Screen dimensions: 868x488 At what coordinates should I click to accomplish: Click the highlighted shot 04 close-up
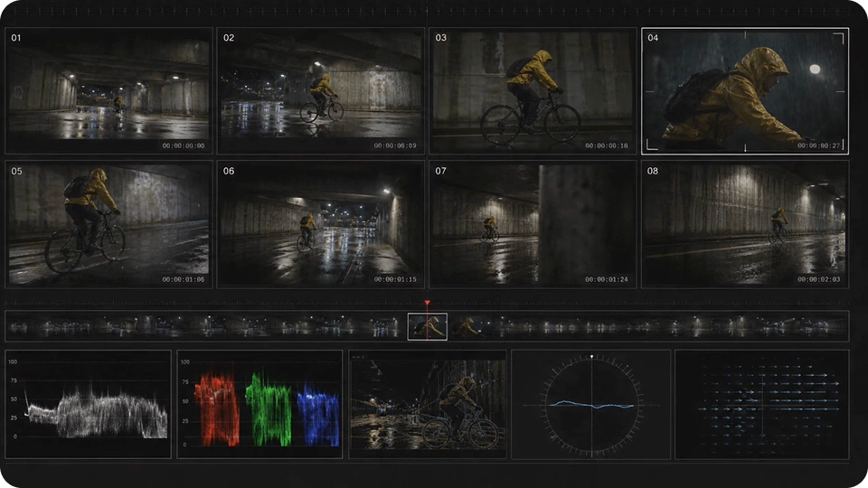[x=744, y=90]
